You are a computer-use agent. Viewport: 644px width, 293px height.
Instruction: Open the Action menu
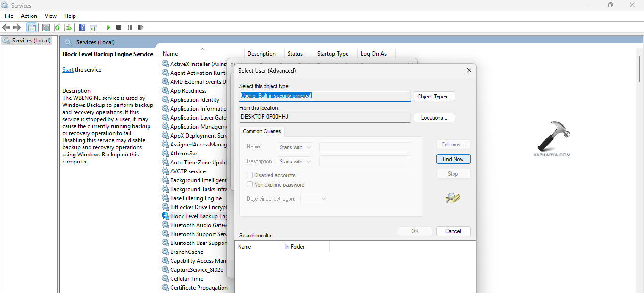(29, 16)
